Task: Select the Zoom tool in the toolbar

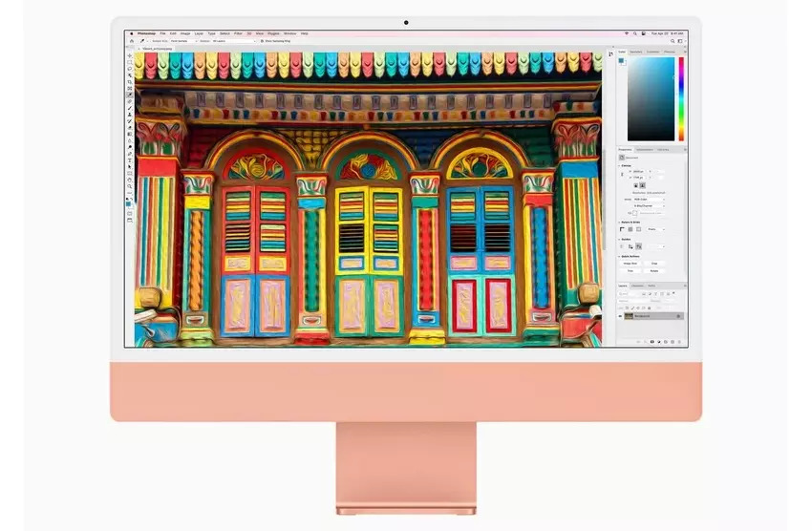Action: [x=130, y=186]
